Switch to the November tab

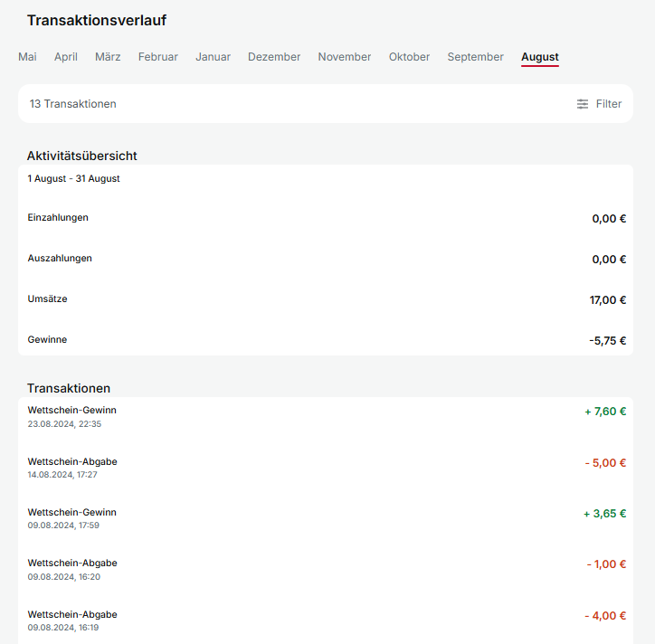click(345, 57)
